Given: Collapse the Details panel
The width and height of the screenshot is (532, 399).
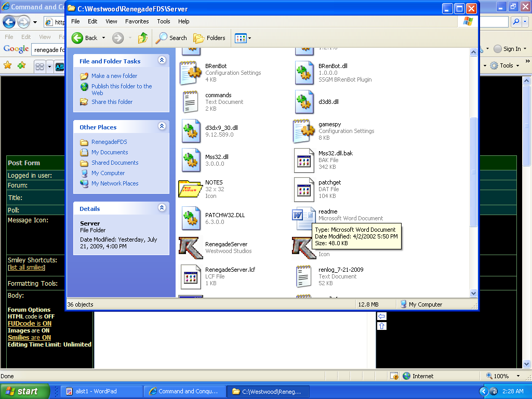Looking at the screenshot, I should click(162, 208).
